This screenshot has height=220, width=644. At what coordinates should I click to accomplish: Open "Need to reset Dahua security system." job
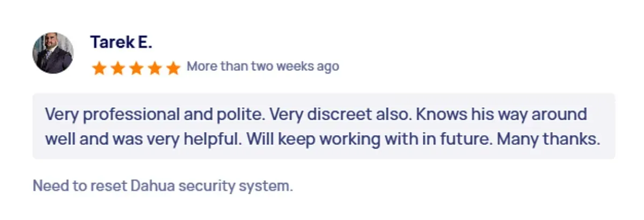[x=163, y=186]
